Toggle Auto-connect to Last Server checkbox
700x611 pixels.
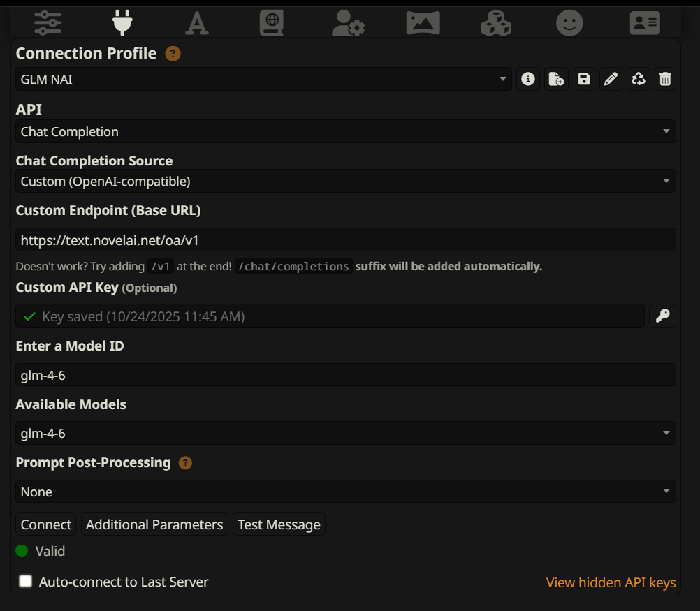click(25, 581)
